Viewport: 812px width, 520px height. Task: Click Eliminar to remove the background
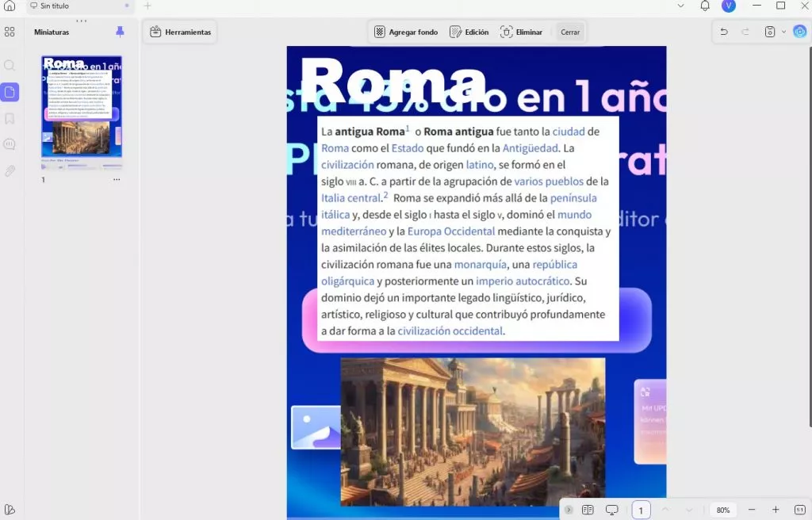click(521, 32)
